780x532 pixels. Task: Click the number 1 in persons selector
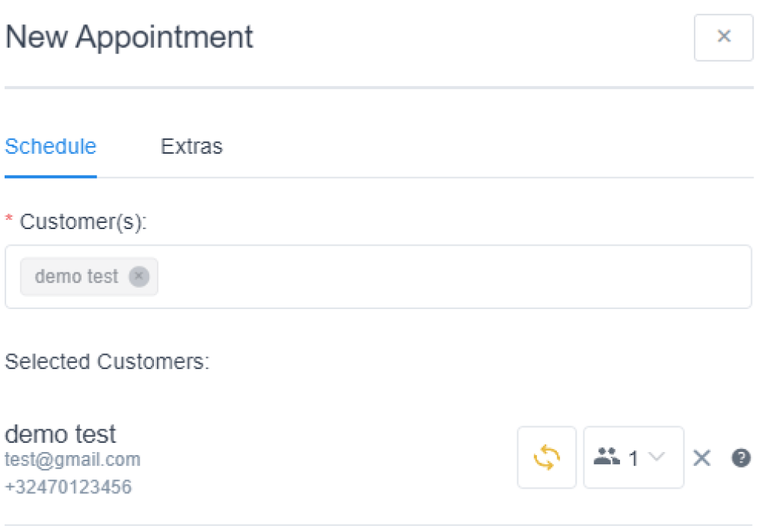tap(634, 458)
